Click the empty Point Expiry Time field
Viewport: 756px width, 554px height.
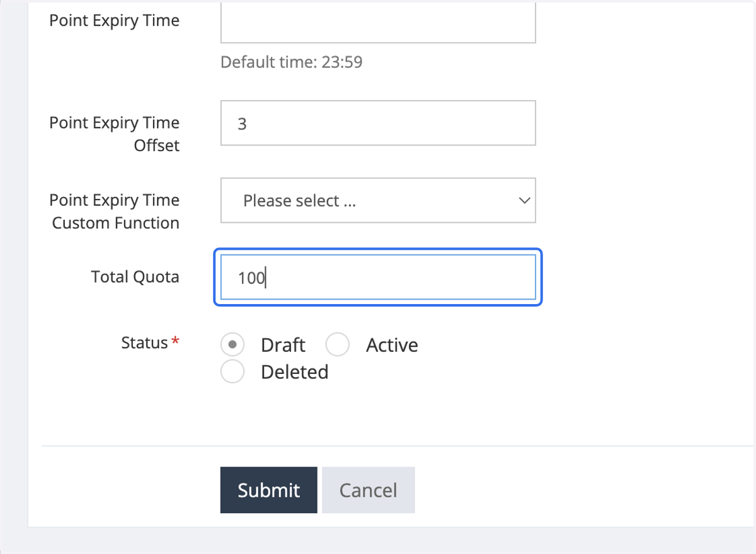378,23
